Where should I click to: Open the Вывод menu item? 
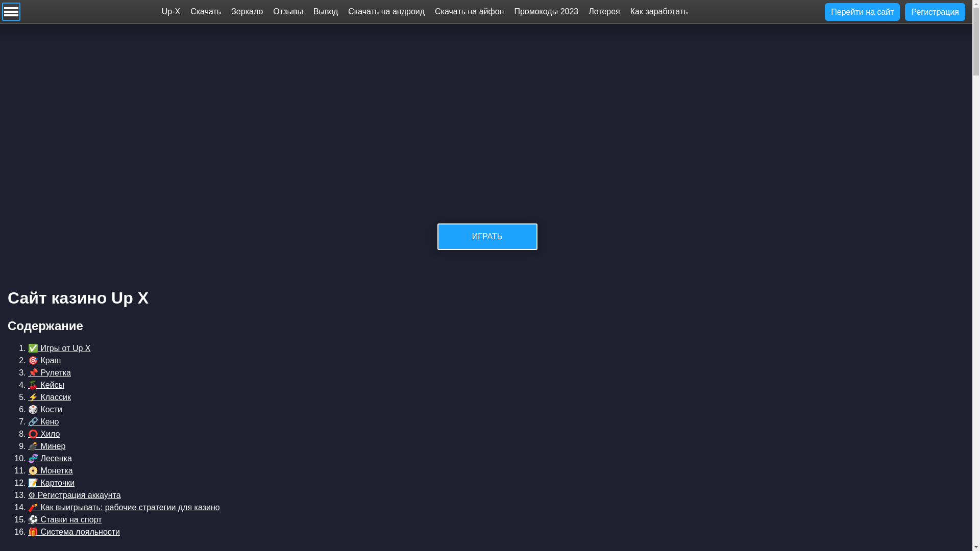326,12
